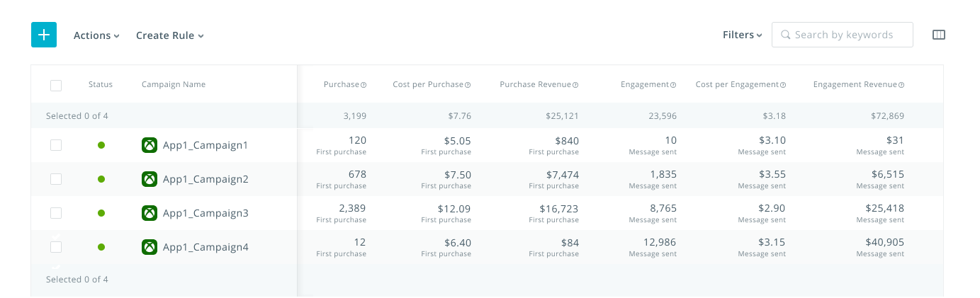Open the Actions dropdown menu

(96, 35)
